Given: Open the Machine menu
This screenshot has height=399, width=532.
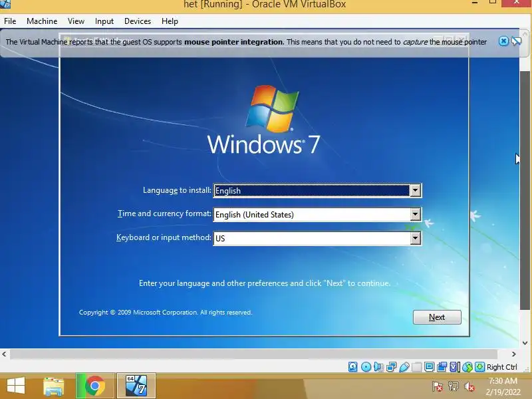Looking at the screenshot, I should [x=42, y=21].
